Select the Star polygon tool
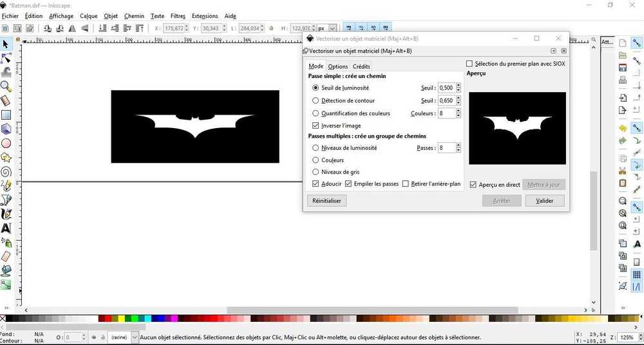The image size is (644, 345). pyautogui.click(x=6, y=157)
